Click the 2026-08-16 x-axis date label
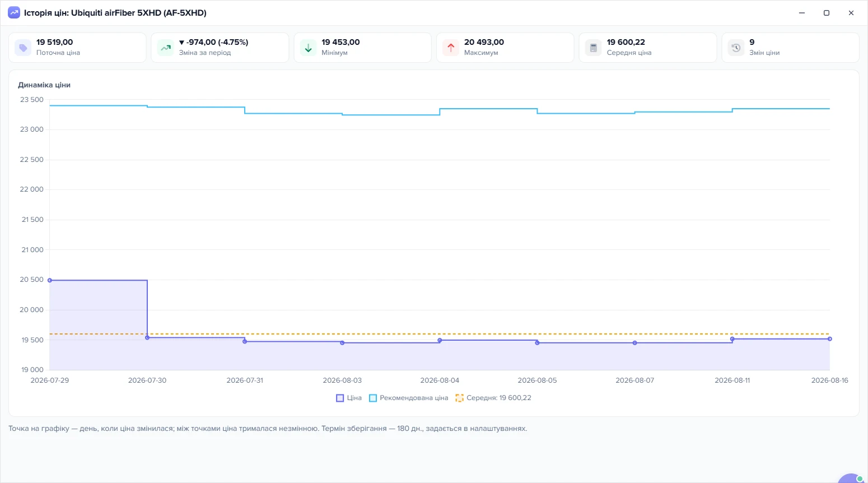Image resolution: width=868 pixels, height=483 pixels. [x=830, y=380]
